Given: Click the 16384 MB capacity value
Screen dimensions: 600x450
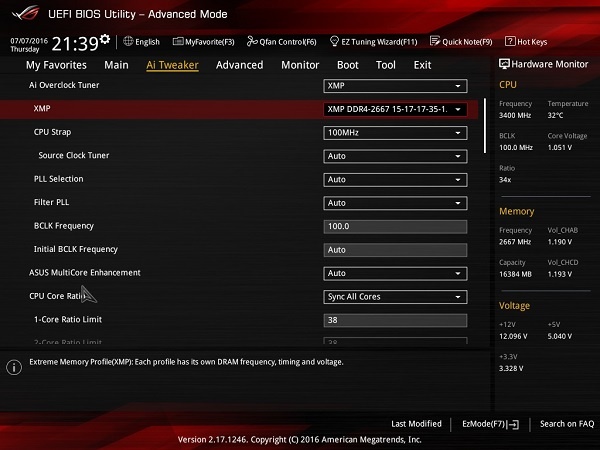Looking at the screenshot, I should click(x=515, y=274).
